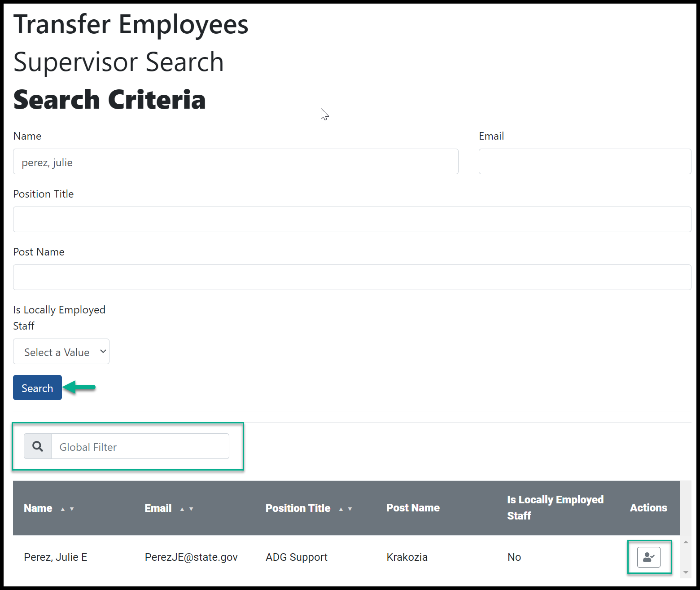Click the email PerezJE@state.gov
This screenshot has height=590, width=700.
(191, 557)
